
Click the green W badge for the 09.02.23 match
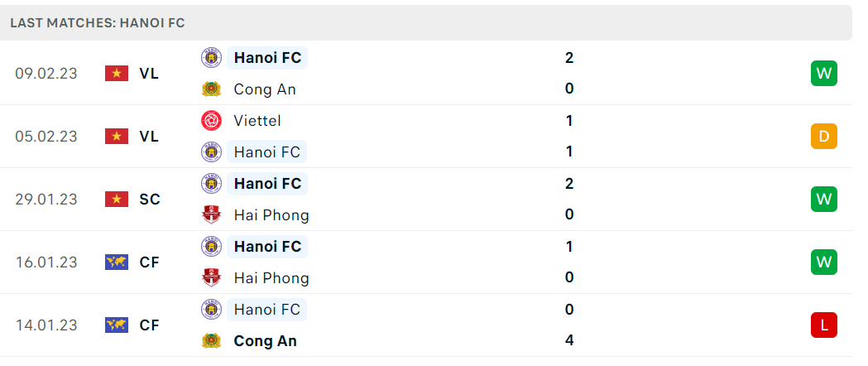(x=823, y=73)
